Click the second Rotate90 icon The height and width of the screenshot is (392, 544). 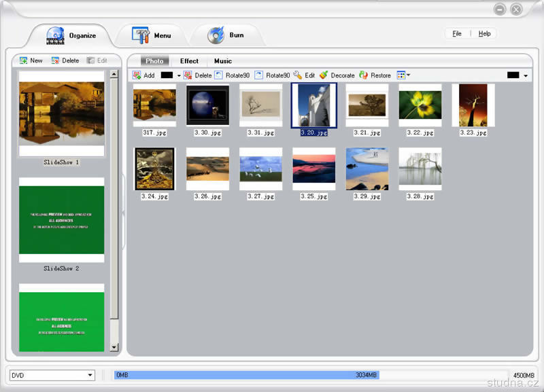pyautogui.click(x=259, y=75)
